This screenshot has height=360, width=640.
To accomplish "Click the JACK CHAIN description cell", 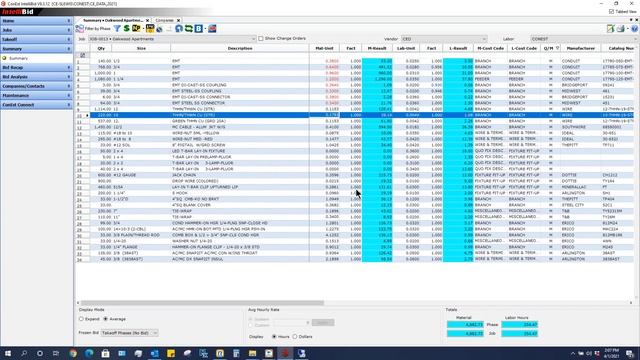I will point(240,175).
